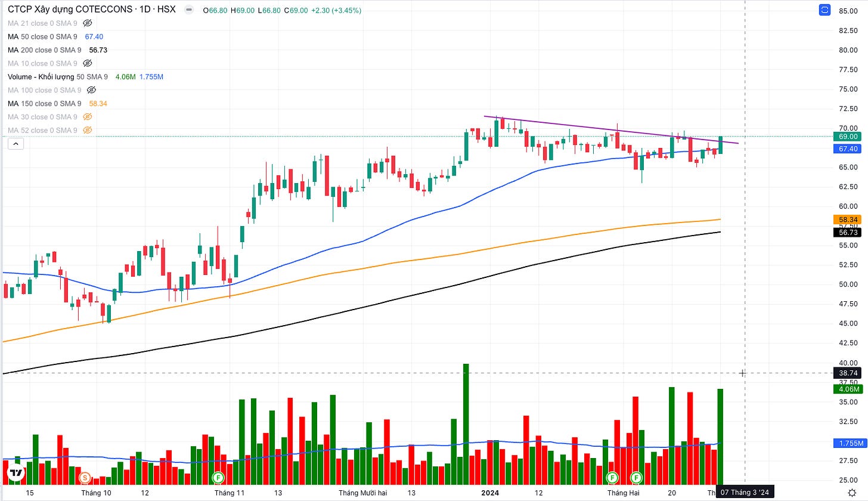Click the blue square icon at top right

pos(825,10)
